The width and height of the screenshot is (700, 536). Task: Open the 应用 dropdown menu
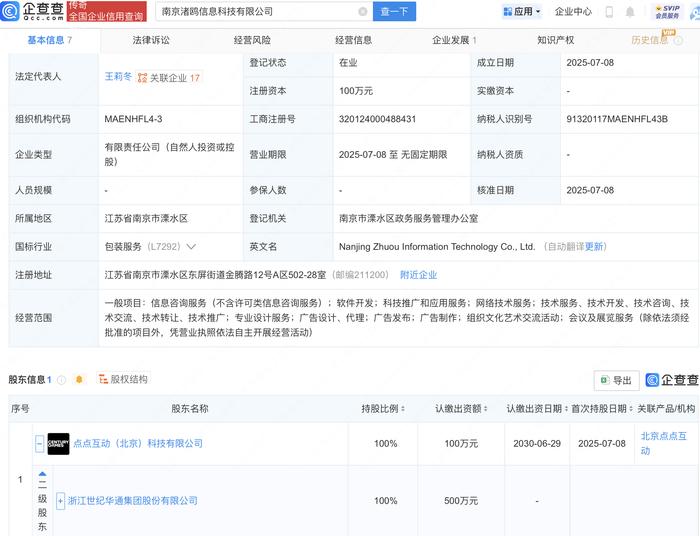click(522, 12)
